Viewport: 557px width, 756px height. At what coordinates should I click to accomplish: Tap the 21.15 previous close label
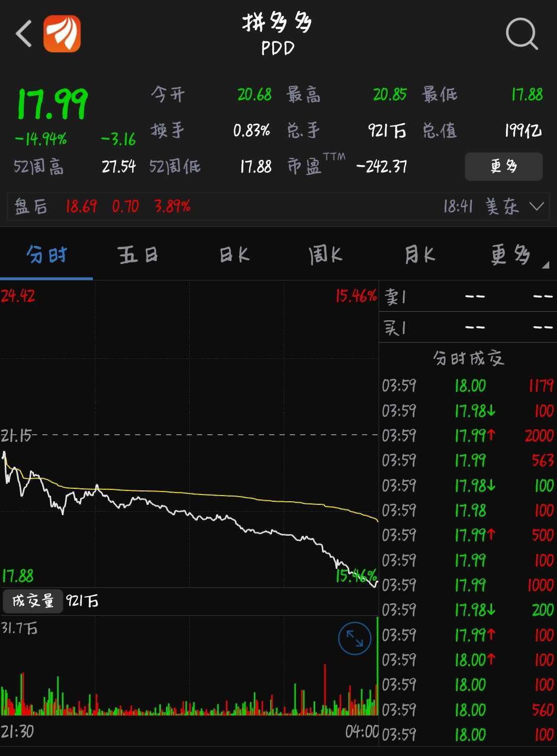coord(16,436)
